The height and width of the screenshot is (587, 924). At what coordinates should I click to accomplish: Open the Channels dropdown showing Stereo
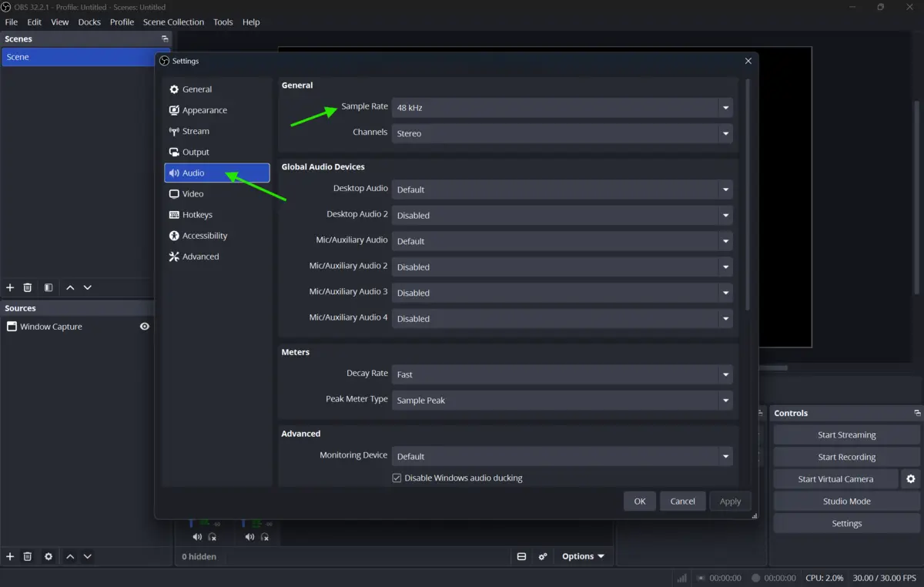point(562,133)
